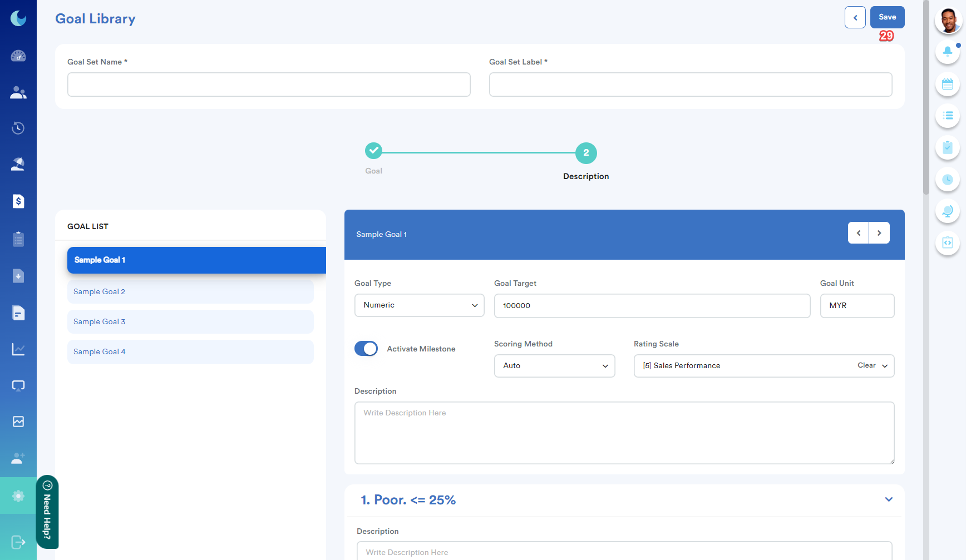
Task: Select Sample Goal 2 in goal list
Action: click(190, 291)
